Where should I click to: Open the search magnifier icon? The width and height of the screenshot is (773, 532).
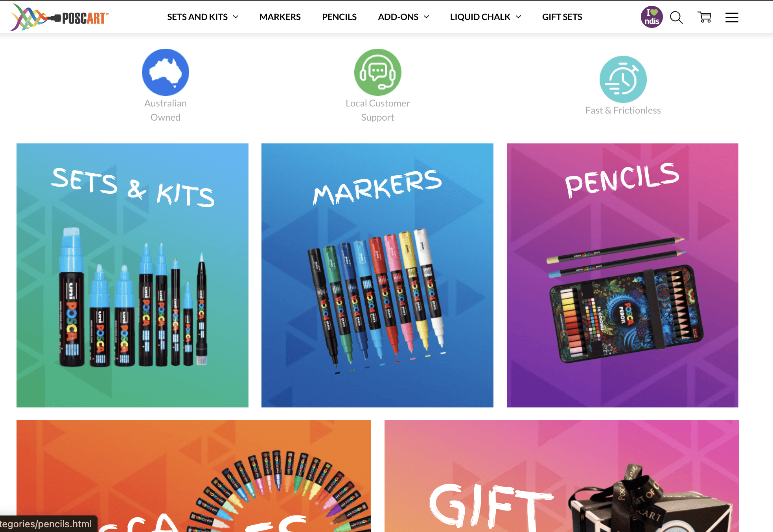[676, 17]
